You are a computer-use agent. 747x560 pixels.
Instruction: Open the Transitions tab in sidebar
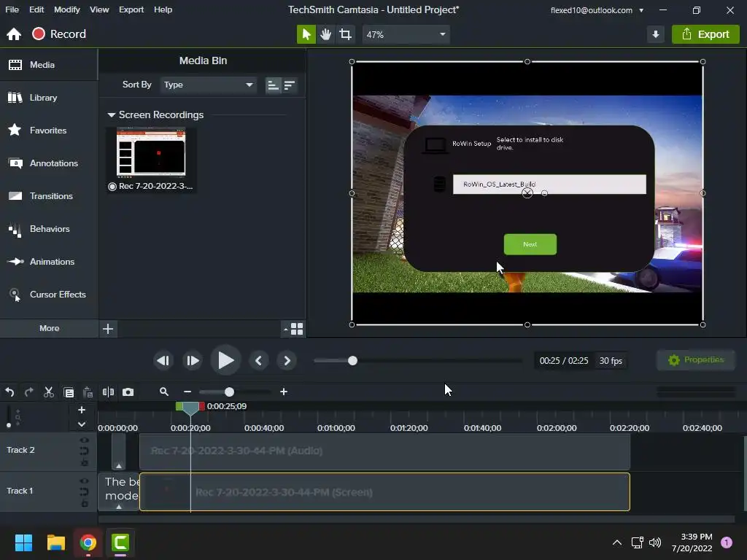click(x=49, y=195)
